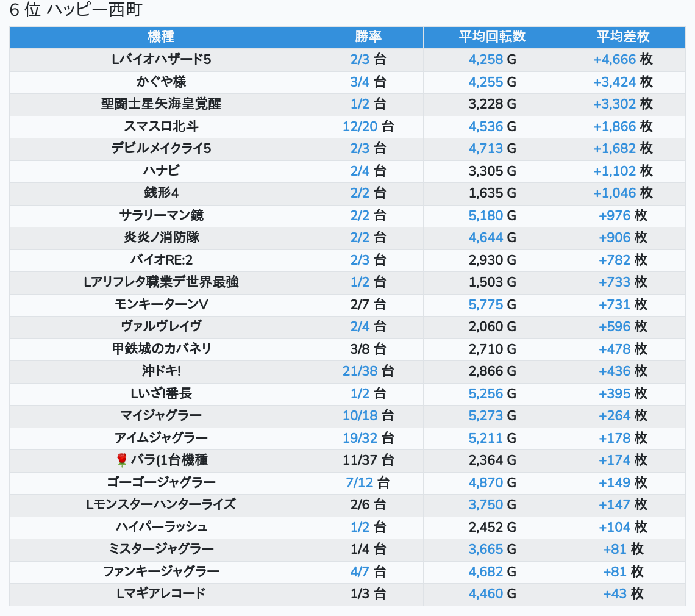Click the 21/38 台 win rate for 沖ドキ!
Viewport: 695px width, 616px height.
(x=368, y=371)
